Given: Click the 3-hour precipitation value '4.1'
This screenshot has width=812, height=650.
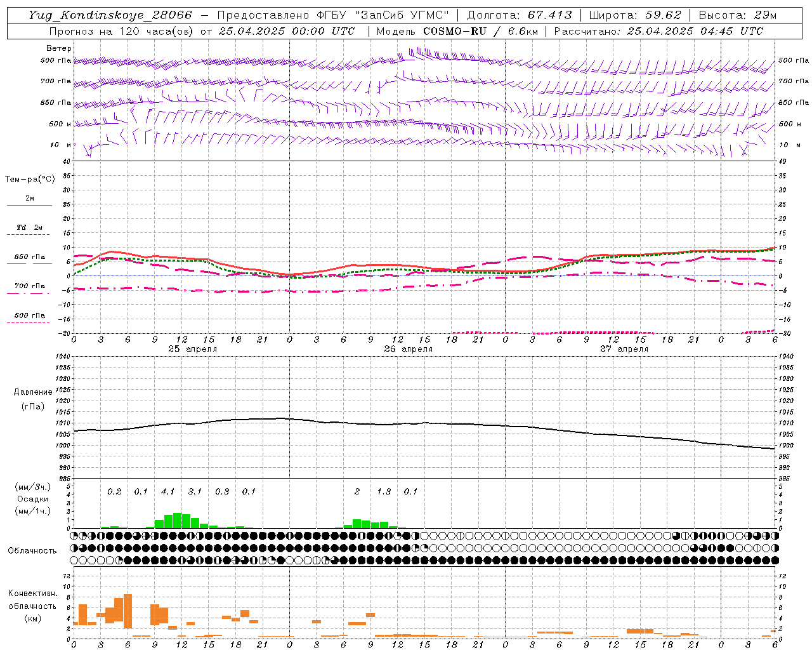Looking at the screenshot, I should (167, 491).
